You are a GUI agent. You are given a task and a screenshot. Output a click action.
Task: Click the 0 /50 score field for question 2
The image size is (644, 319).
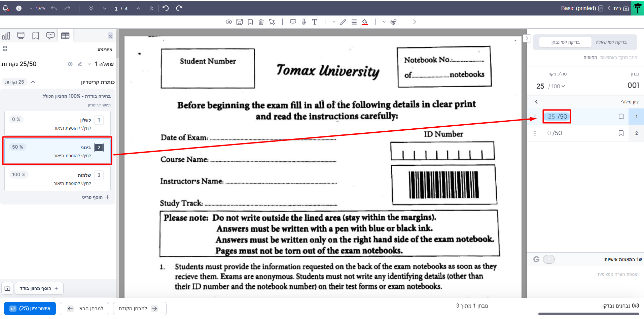coord(555,133)
